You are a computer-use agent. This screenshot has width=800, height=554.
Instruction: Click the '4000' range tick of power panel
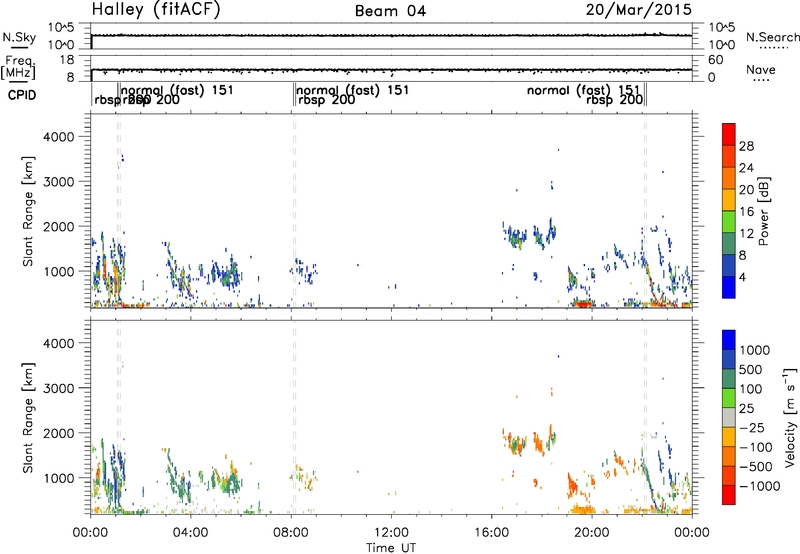click(59, 137)
